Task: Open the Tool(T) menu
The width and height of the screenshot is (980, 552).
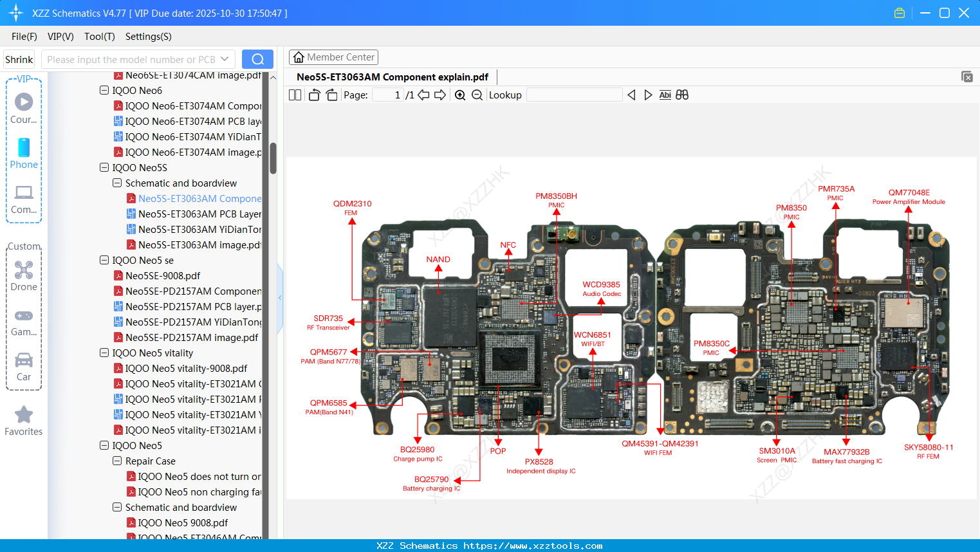Action: [x=99, y=37]
